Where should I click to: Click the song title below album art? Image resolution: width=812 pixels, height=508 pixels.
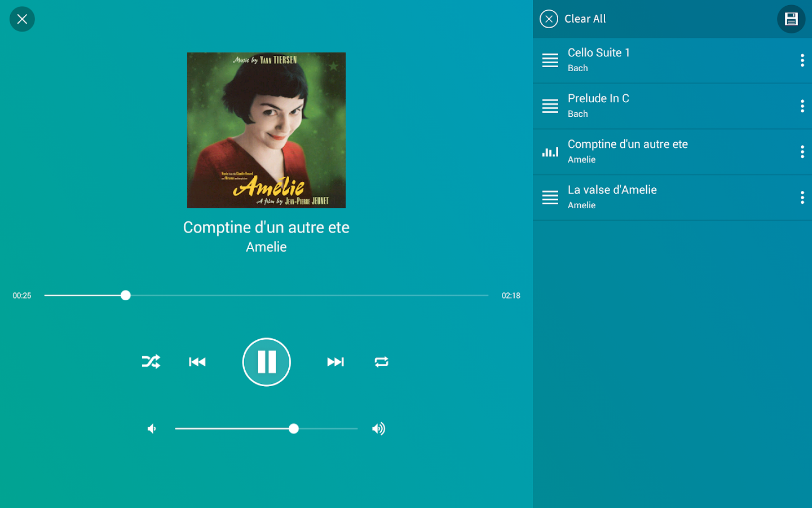tap(266, 227)
